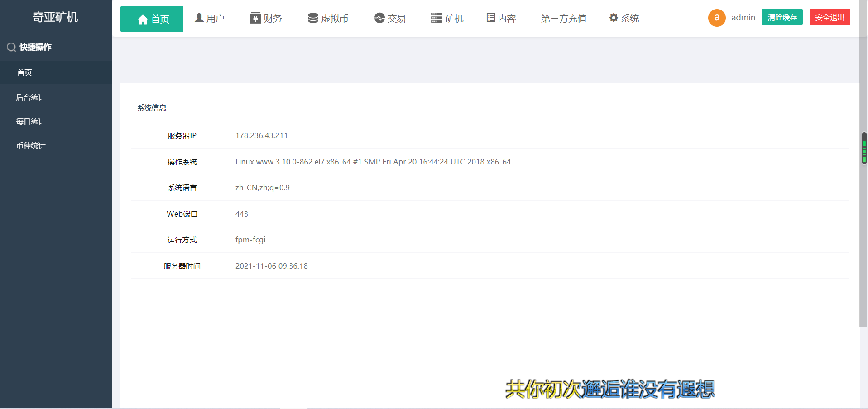Click the gear icon beside 系统

[614, 18]
